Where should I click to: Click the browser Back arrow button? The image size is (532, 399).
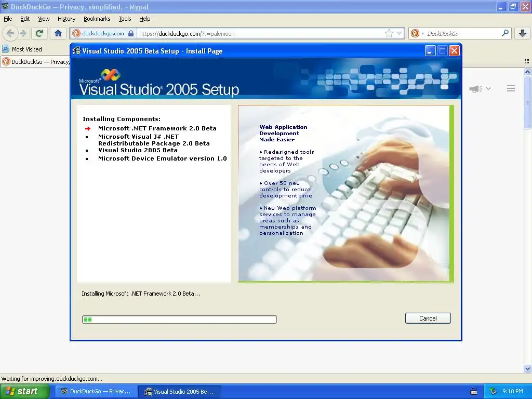[x=10, y=33]
